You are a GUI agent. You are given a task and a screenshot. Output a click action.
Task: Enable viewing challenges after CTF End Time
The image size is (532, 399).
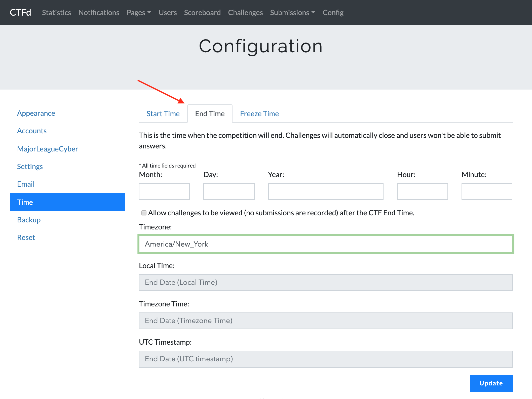(x=144, y=213)
